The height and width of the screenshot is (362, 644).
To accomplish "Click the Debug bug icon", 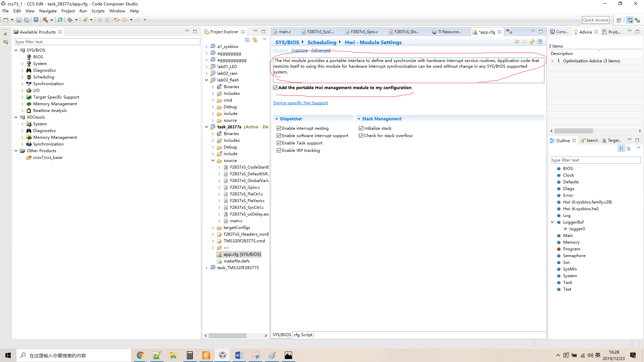I will [x=70, y=20].
